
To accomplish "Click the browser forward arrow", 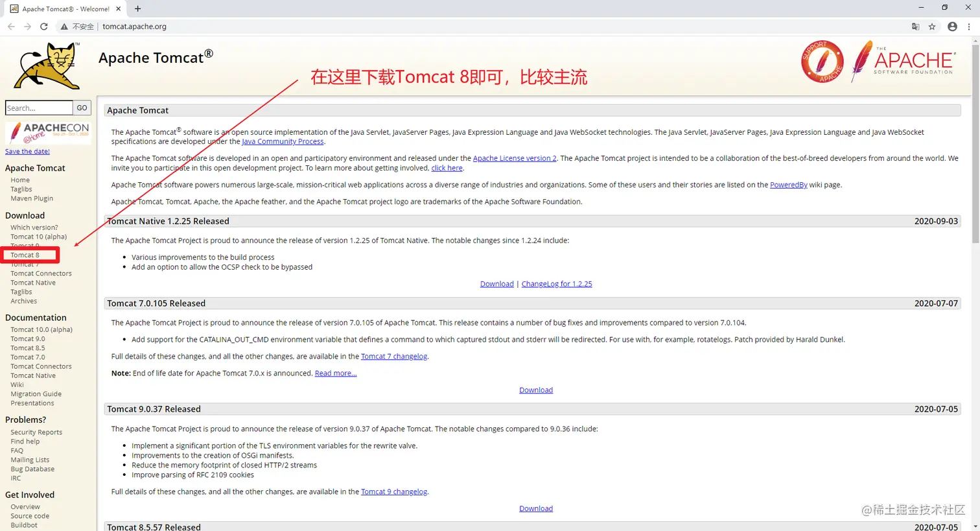I will click(27, 27).
